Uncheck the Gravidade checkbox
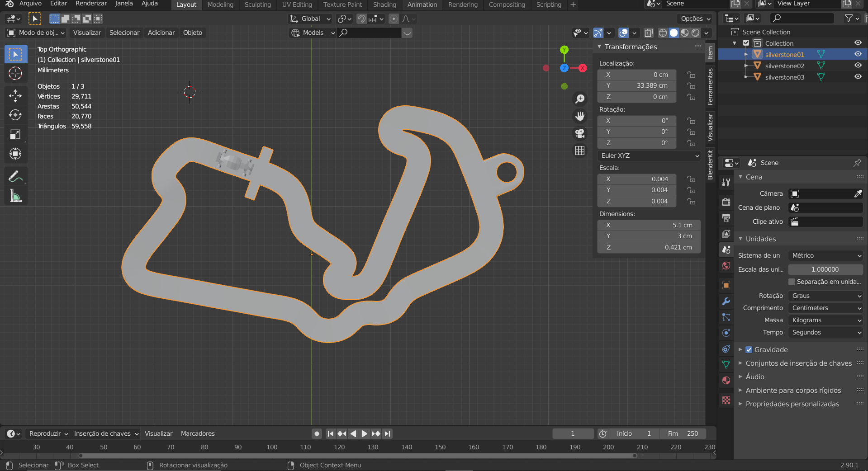The image size is (868, 471). 749,349
